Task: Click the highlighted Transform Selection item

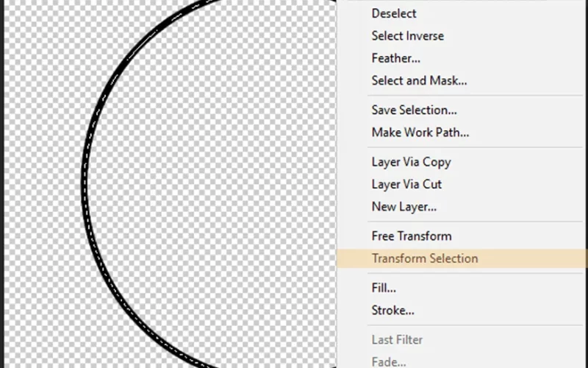Action: (462, 258)
